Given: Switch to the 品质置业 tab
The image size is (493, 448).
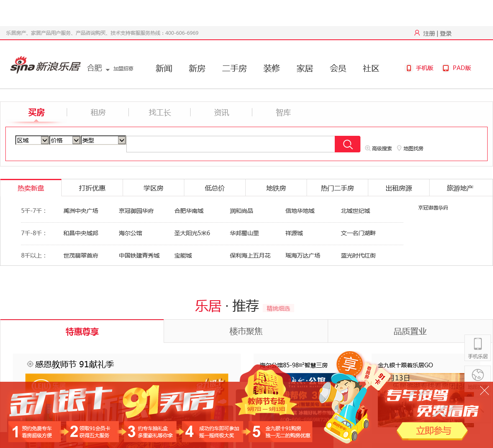Looking at the screenshot, I should pyautogui.click(x=410, y=331).
